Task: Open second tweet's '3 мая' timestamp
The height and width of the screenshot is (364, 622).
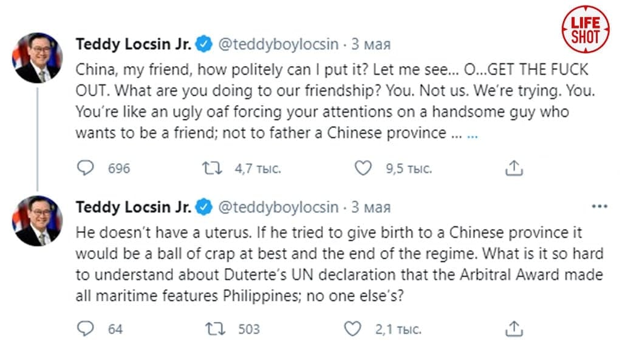Action: coord(371,207)
